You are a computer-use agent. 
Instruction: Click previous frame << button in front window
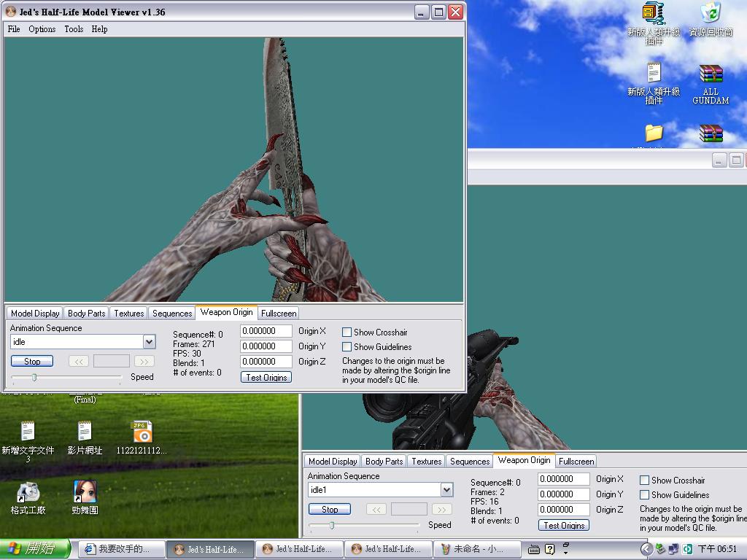tap(79, 362)
